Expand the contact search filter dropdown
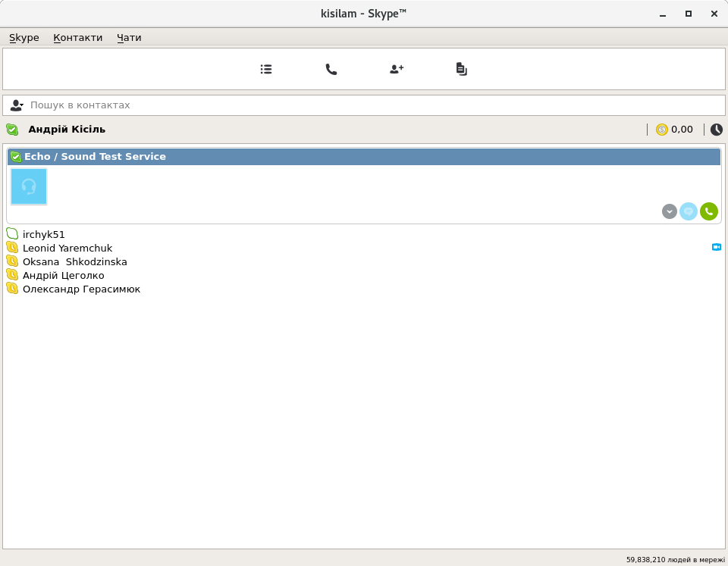 coord(17,105)
